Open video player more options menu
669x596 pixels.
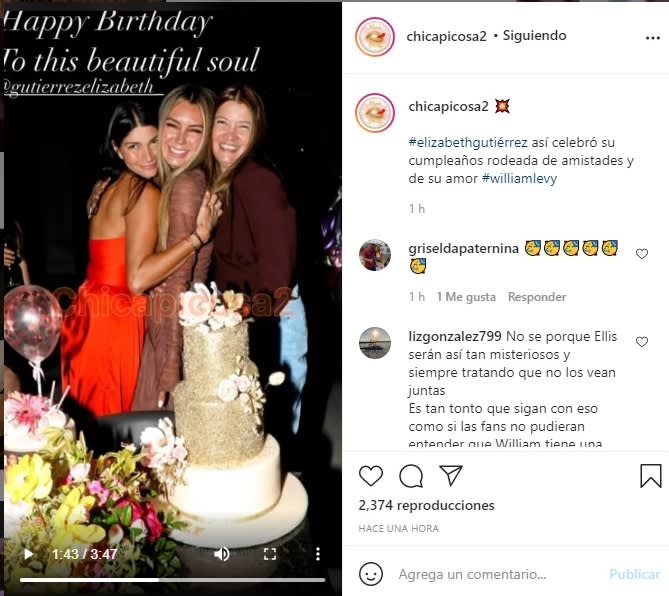coord(318,553)
